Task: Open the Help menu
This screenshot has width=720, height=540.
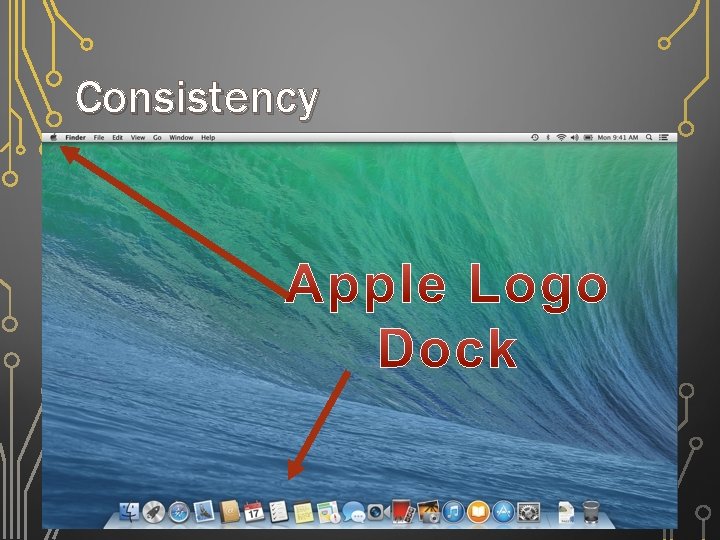Action: click(208, 137)
